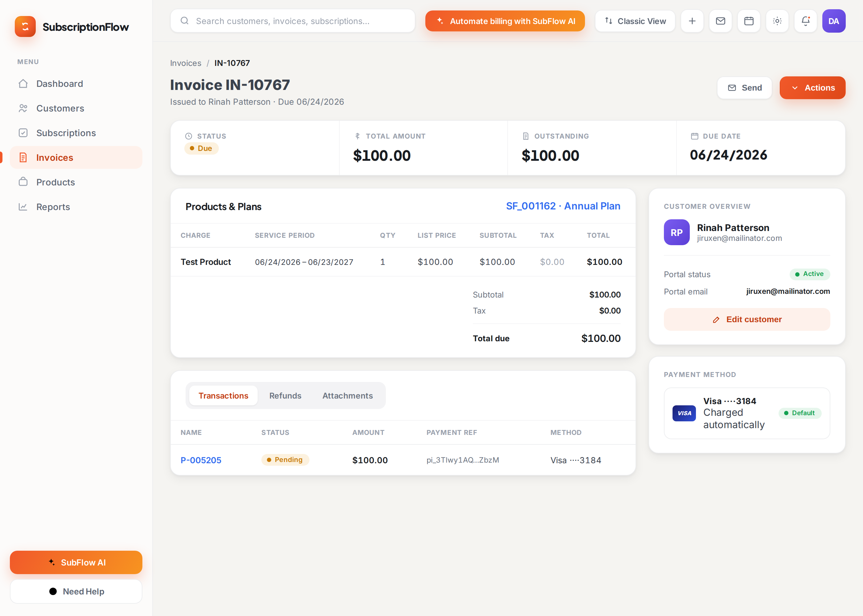Image resolution: width=863 pixels, height=616 pixels.
Task: Click the Visa card logo
Action: [x=684, y=413]
